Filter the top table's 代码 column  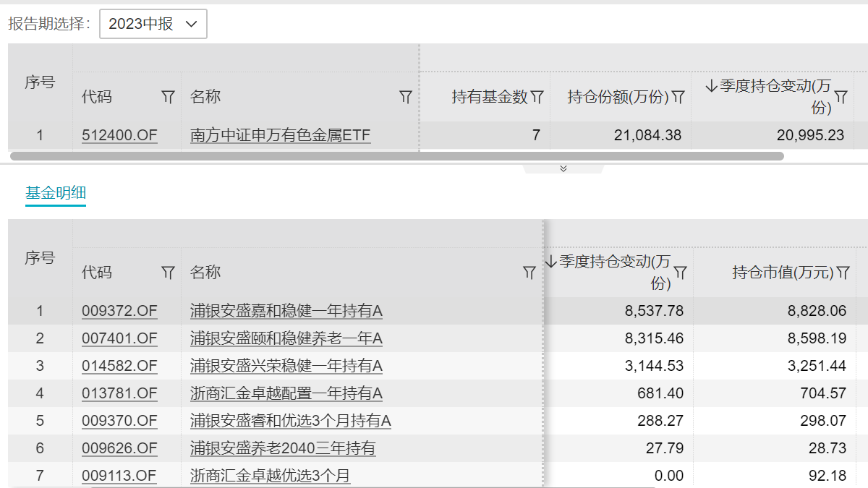[x=168, y=97]
